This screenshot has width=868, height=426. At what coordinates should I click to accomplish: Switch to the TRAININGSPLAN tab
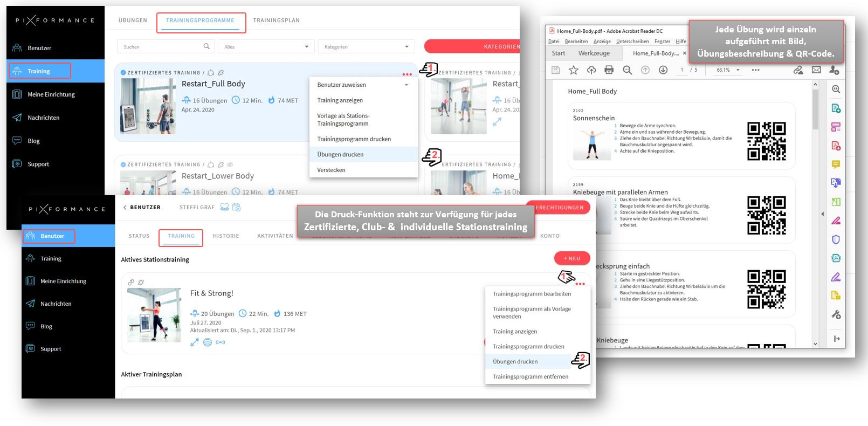coord(277,20)
